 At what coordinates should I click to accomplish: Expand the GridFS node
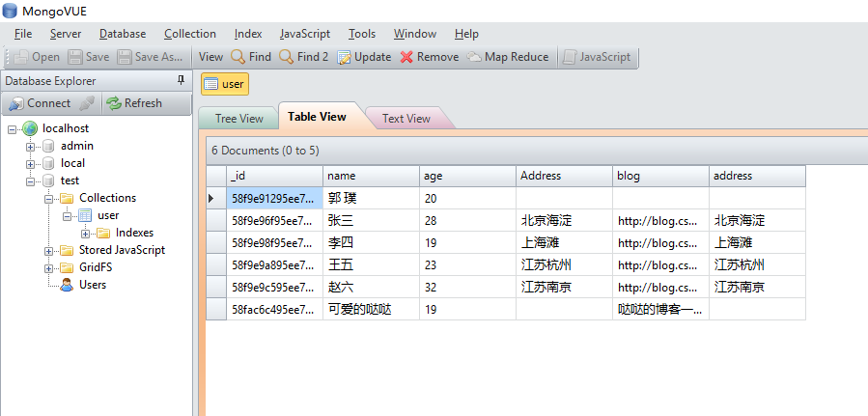pyautogui.click(x=48, y=268)
